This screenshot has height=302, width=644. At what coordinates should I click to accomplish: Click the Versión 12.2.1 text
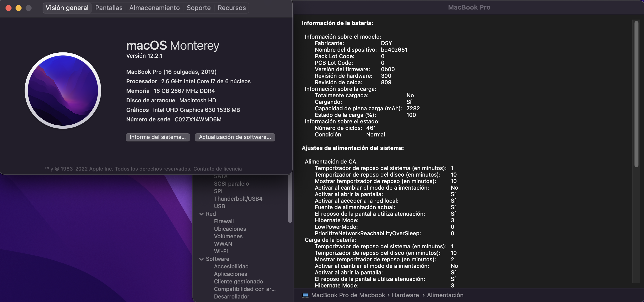[144, 56]
